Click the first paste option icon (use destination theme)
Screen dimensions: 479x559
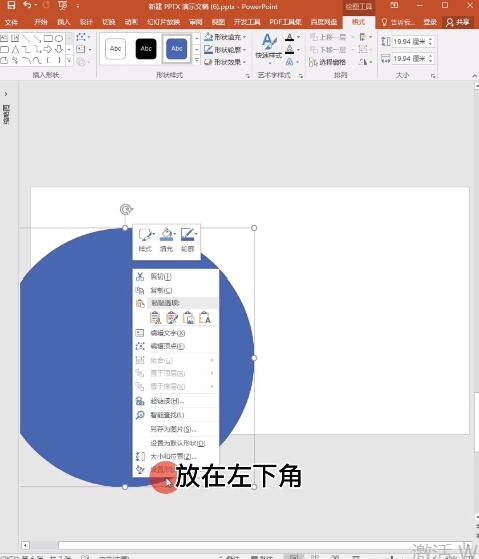[155, 317]
